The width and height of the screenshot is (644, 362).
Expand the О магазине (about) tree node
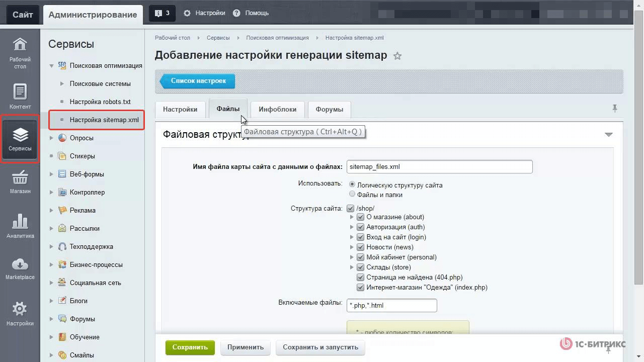[352, 217]
